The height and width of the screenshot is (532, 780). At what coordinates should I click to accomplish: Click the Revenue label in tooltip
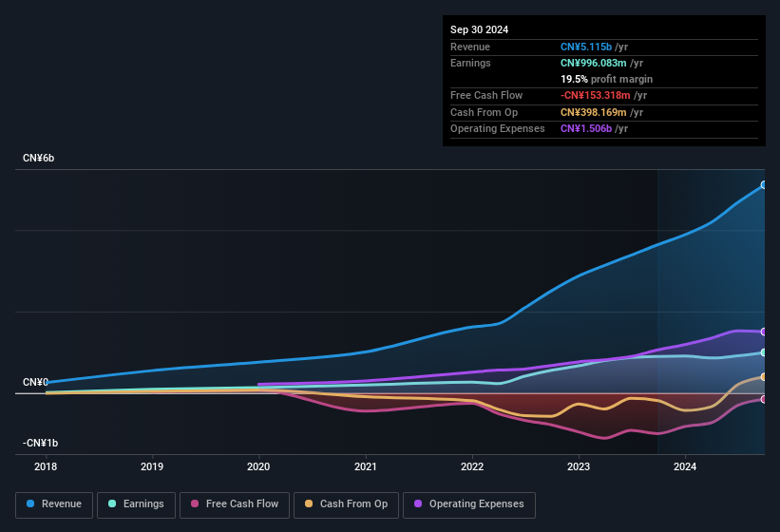coord(470,47)
